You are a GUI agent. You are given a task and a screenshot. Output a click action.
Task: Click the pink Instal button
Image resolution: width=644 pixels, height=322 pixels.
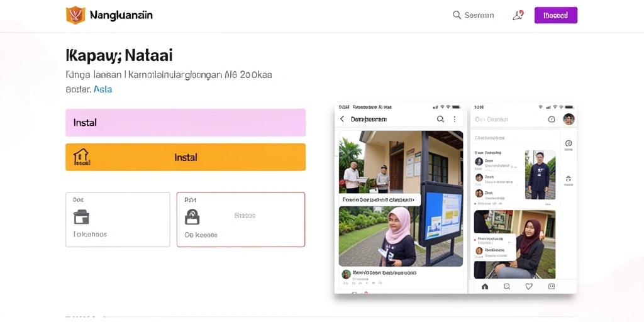click(x=186, y=123)
